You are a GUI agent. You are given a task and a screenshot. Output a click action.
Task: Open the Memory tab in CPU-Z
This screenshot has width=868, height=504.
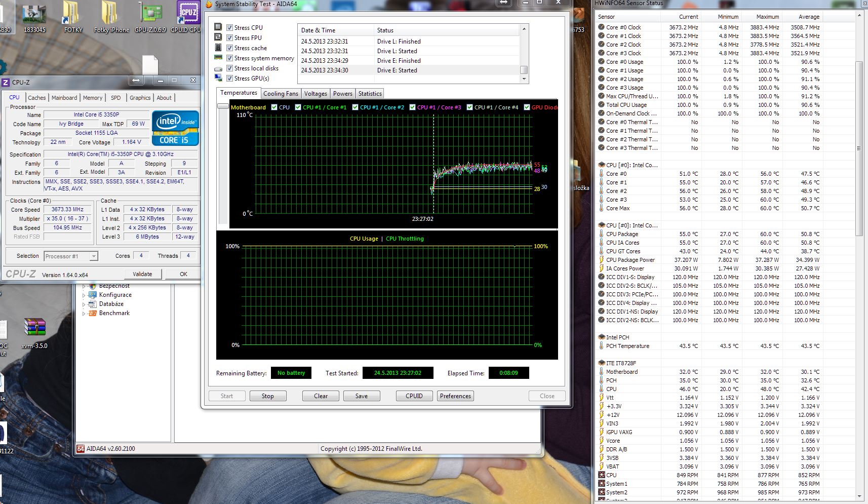click(93, 98)
